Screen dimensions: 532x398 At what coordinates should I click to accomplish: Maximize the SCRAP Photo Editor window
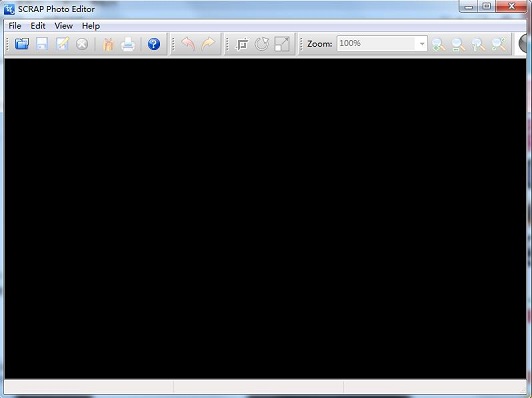487,6
